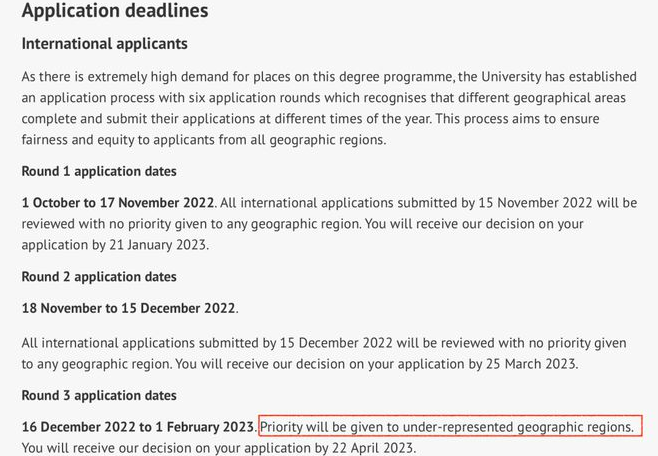
Task: Click the words 'different geographical areas' in the intro
Action: [542, 98]
